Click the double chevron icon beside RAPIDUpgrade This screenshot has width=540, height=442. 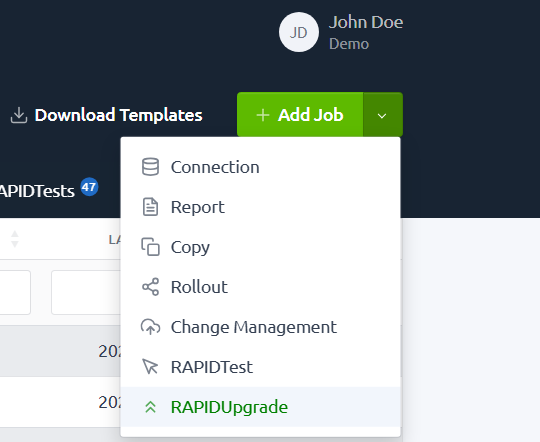pos(150,407)
